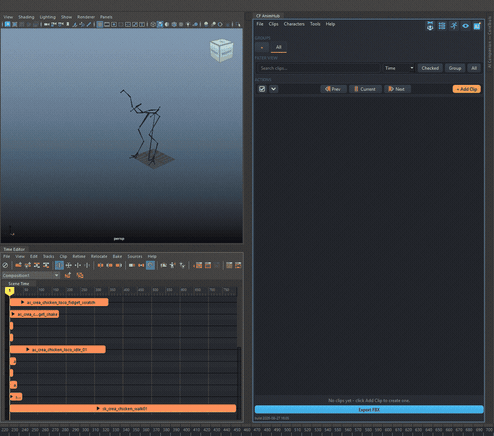The width and height of the screenshot is (494, 436).
Task: Click the Scene Time tab
Action: coord(18,284)
